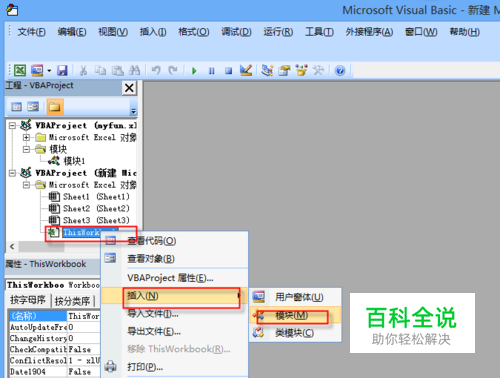The height and width of the screenshot is (378, 500).
Task: Click project tree horizontal scrollbar left arrow
Action: coord(12,247)
